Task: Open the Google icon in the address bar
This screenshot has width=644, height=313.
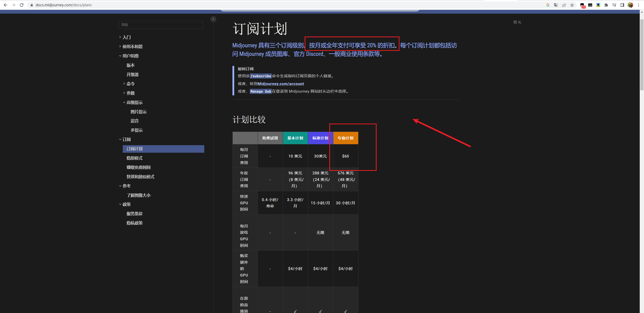Action: 548,5
